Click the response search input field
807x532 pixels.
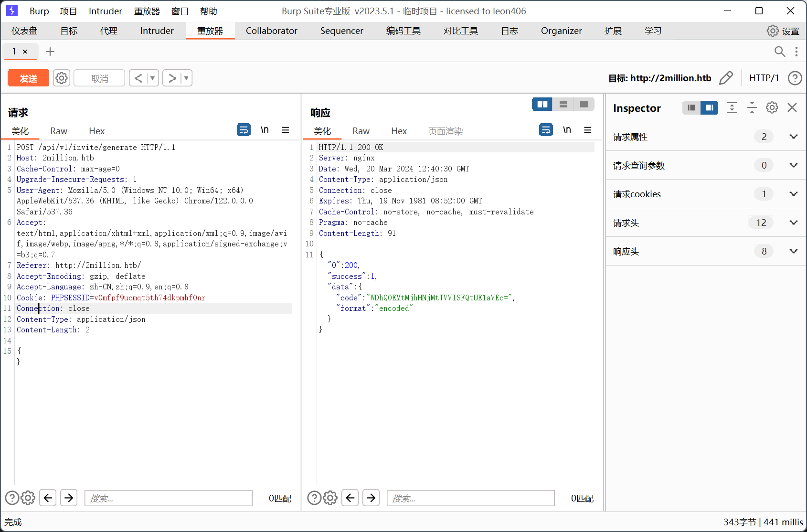click(470, 498)
